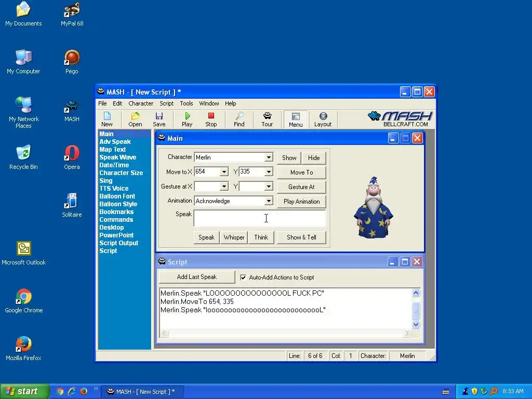
Task: Click the Layout toolbar icon
Action: [323, 119]
